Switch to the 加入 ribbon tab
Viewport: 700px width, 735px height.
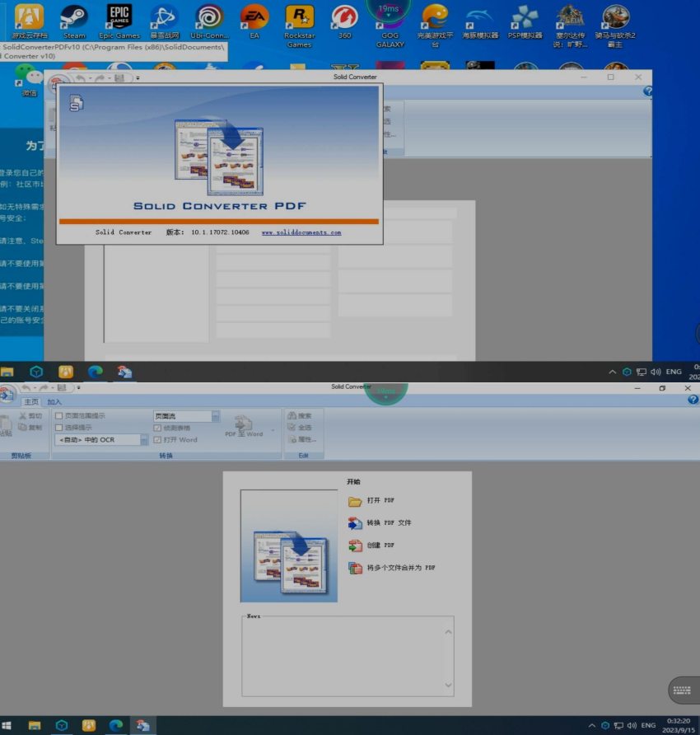54,402
